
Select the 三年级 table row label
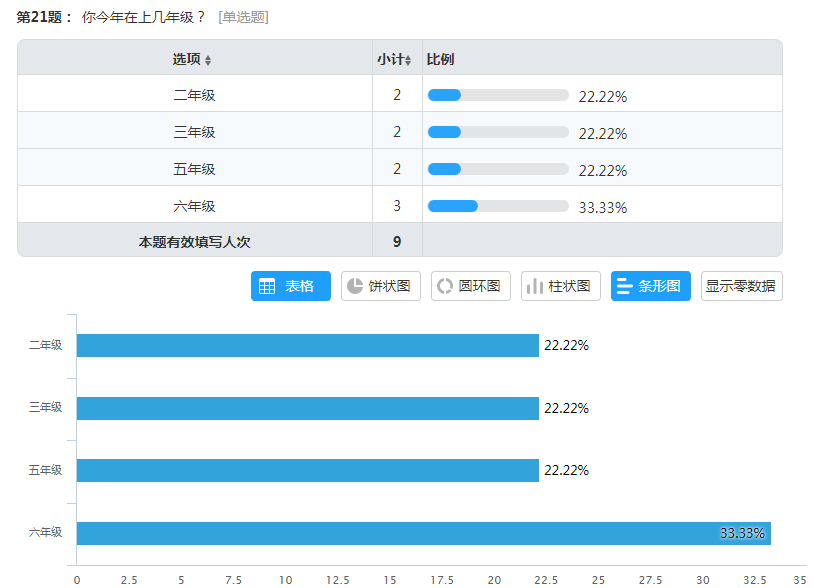pyautogui.click(x=194, y=132)
